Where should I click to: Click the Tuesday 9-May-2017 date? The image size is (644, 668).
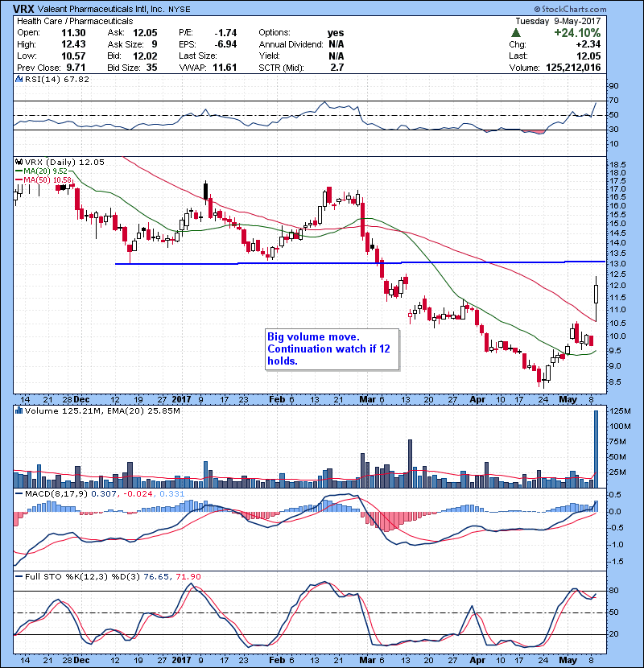(558, 21)
